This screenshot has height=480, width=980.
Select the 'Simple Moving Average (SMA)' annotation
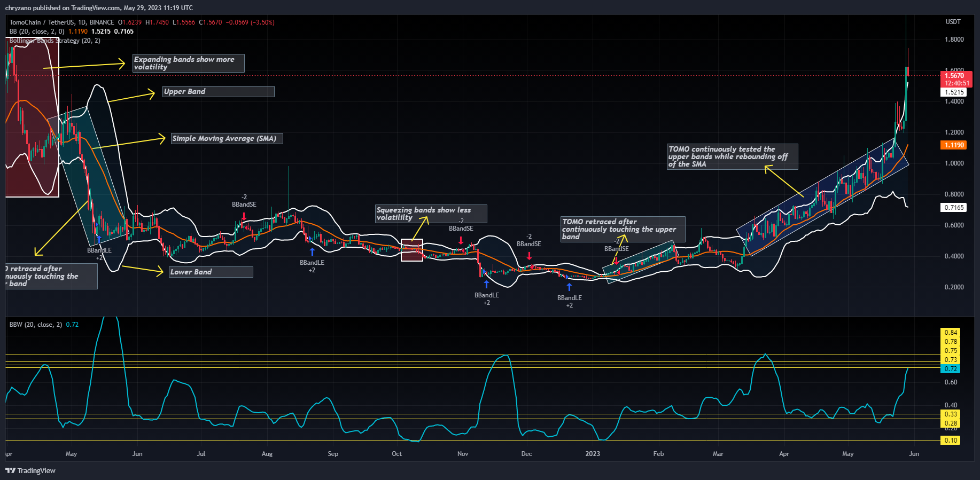click(x=227, y=139)
